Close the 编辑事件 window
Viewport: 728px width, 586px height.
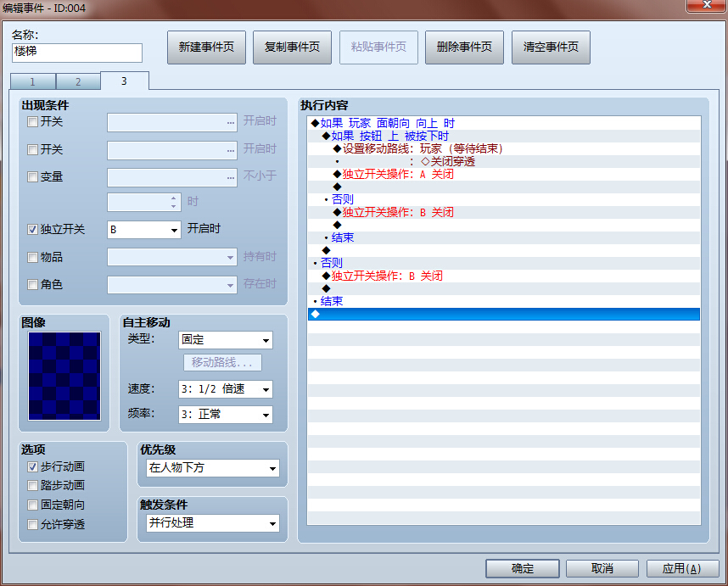tap(707, 5)
